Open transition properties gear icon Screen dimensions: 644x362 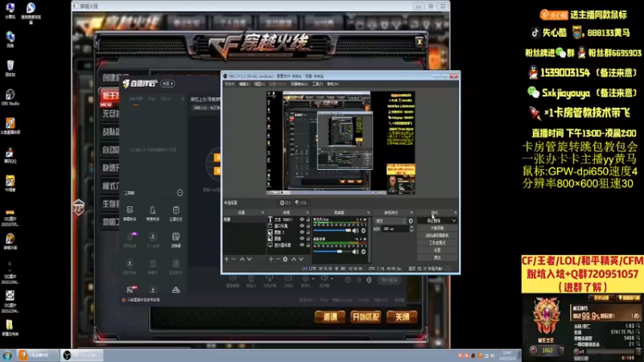[x=411, y=220]
